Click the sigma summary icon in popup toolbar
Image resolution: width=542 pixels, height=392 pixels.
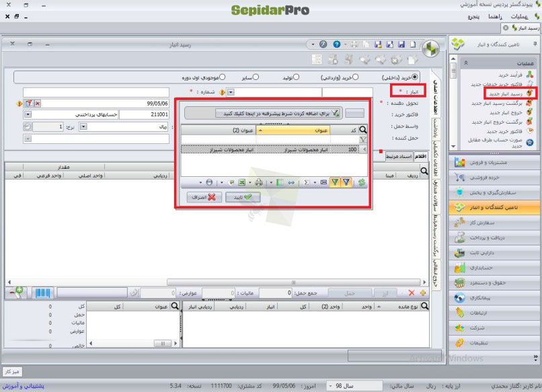[306, 182]
